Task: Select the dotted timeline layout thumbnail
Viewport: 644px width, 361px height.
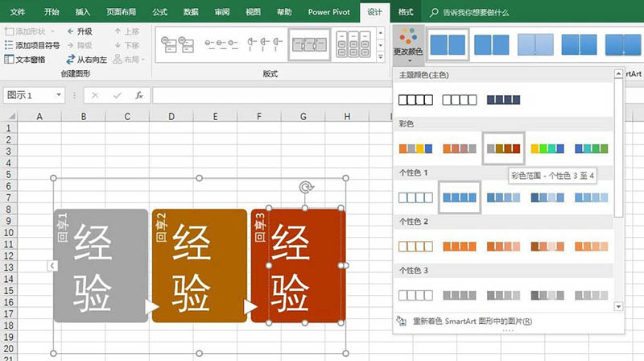Action: (221, 44)
